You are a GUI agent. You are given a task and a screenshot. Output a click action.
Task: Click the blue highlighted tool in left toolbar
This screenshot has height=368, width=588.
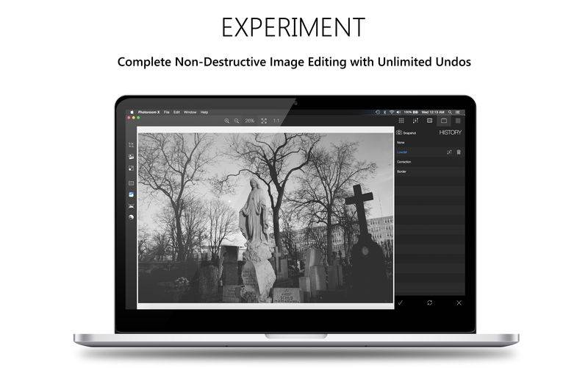(131, 195)
